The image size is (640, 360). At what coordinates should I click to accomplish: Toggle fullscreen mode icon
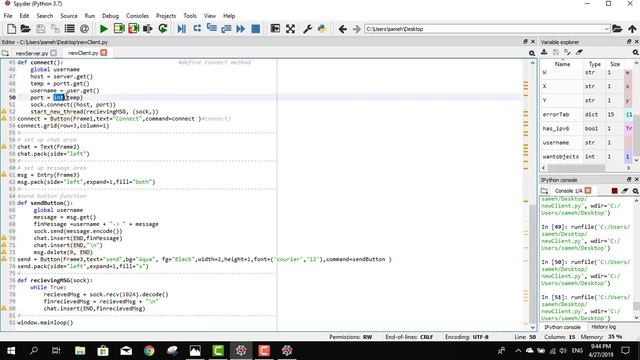290,29
